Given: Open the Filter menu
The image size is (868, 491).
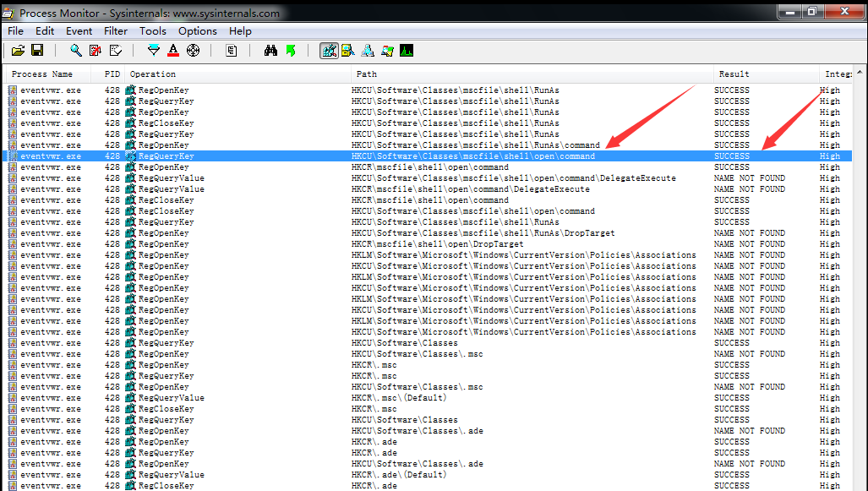Looking at the screenshot, I should click(116, 31).
